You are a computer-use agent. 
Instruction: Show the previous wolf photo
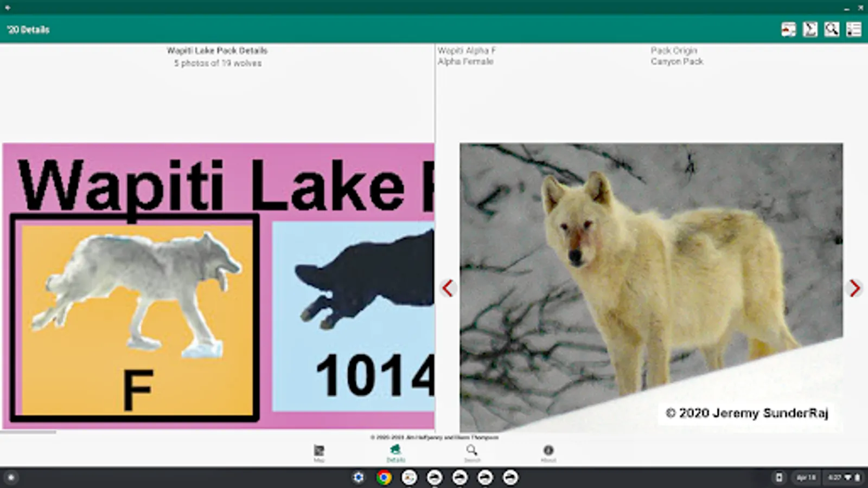pyautogui.click(x=448, y=288)
